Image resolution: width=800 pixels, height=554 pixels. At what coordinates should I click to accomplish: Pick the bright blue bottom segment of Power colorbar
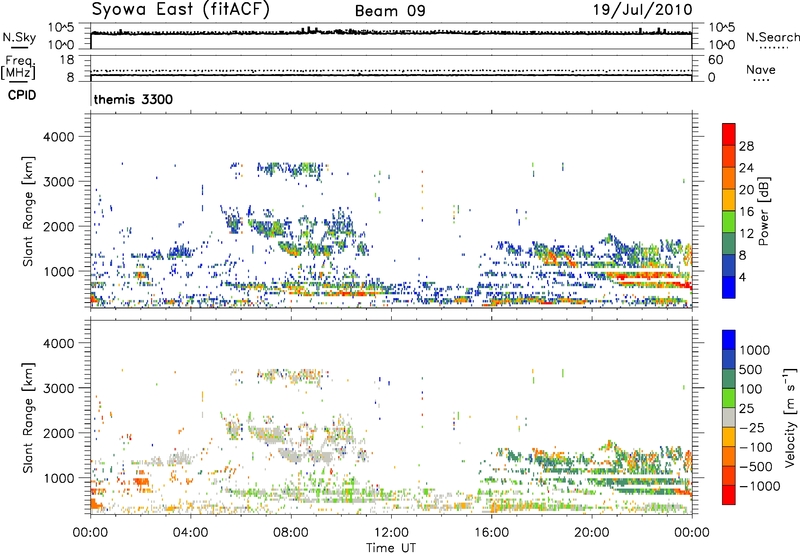coord(729,287)
